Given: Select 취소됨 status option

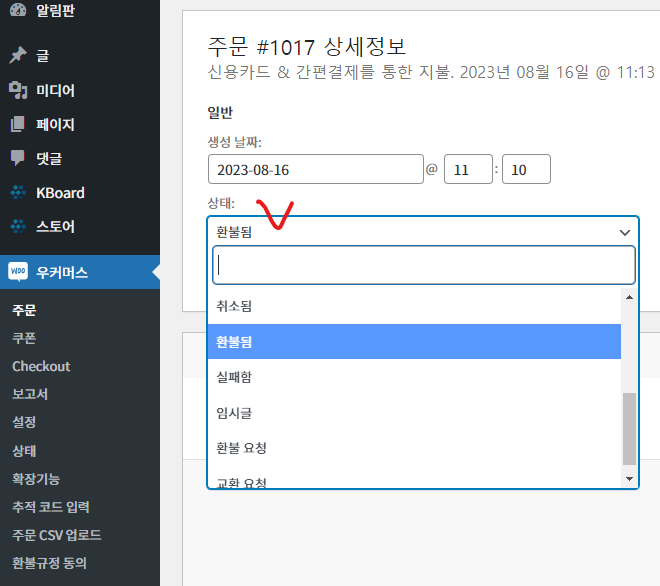Looking at the screenshot, I should tap(414, 306).
